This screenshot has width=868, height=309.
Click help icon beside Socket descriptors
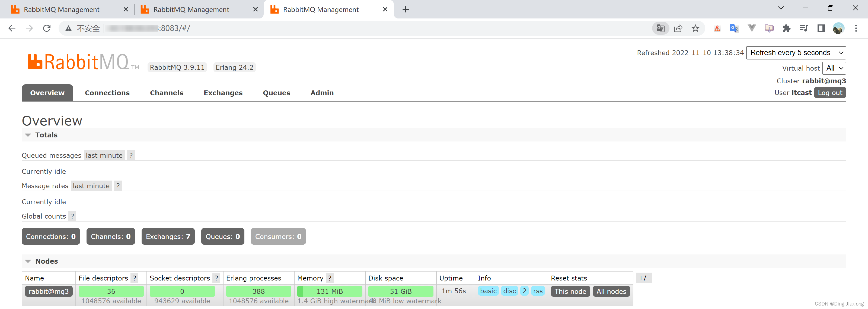coord(216,278)
